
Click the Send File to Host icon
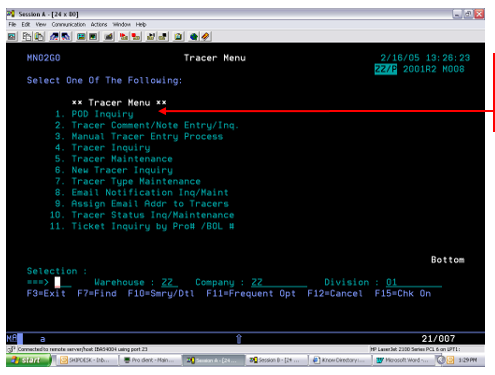pos(54,37)
